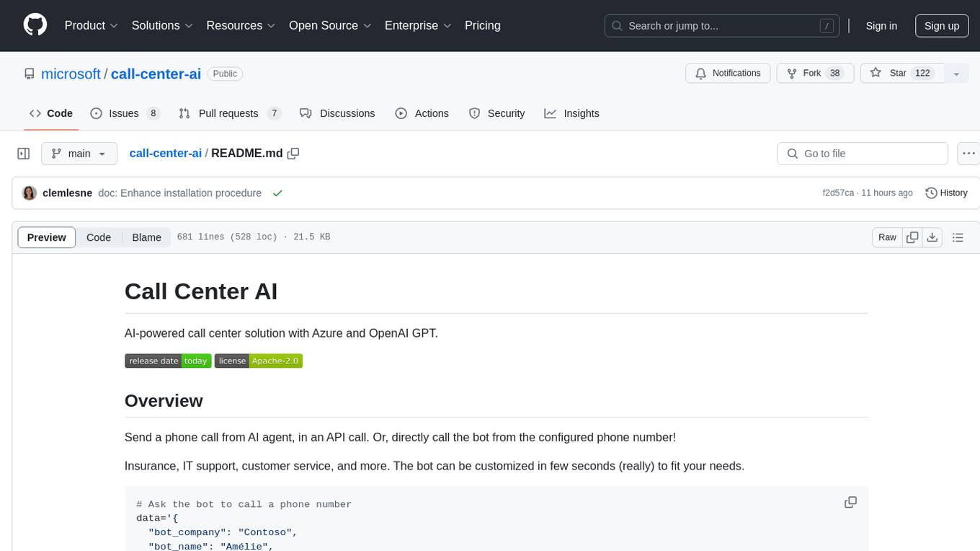Switch to the Pull requests tab
This screenshot has width=980, height=551.
tap(229, 113)
